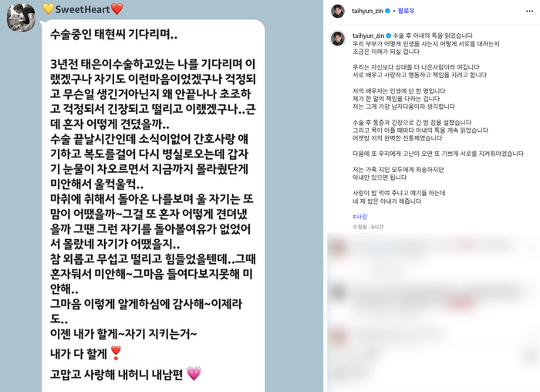Image resolution: width=540 pixels, height=392 pixels.
Task: Click red heart exclamation emoji after 내가 다 할게
Action: [x=116, y=353]
